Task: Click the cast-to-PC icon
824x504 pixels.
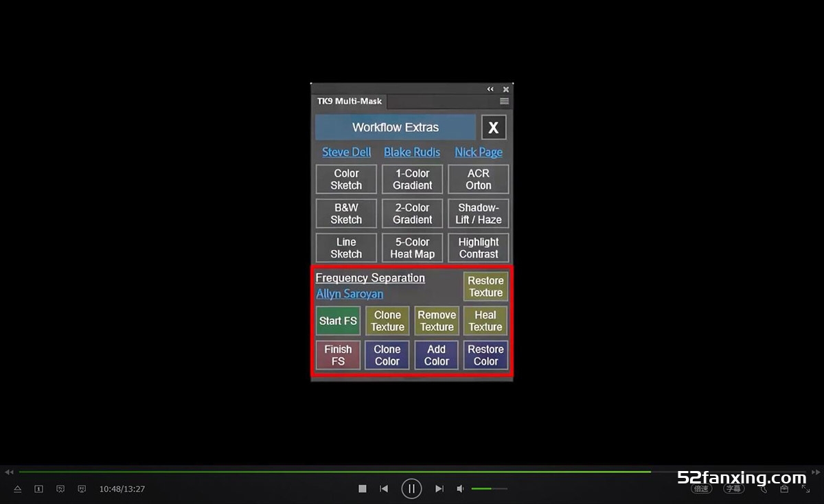Action: tap(82, 489)
